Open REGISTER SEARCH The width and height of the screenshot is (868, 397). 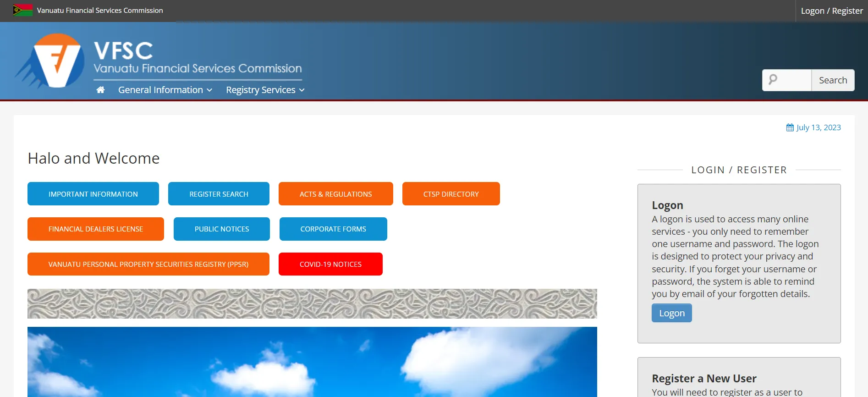(x=219, y=194)
